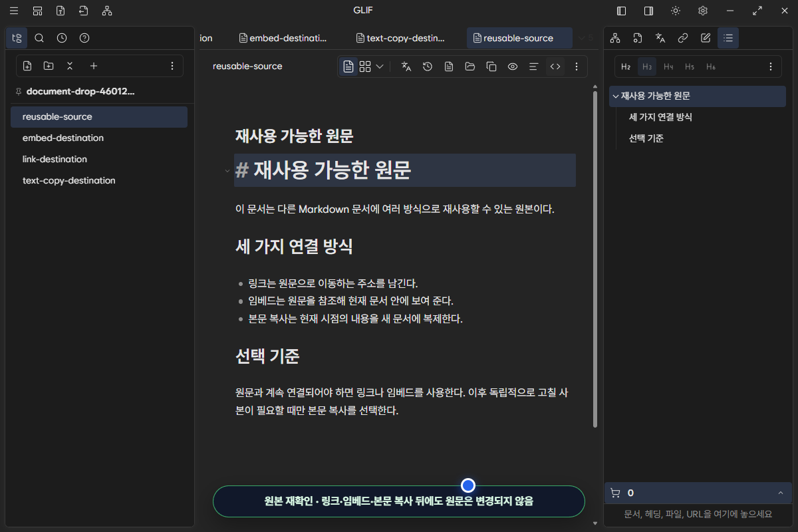The height and width of the screenshot is (532, 798).
Task: Select the outline list icon in right panel
Action: click(728, 38)
